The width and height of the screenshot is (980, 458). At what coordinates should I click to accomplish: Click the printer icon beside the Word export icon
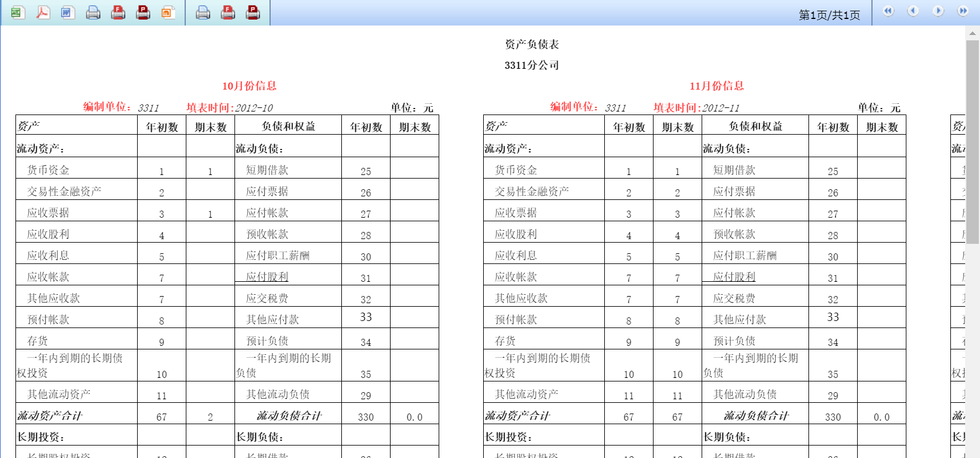click(x=93, y=12)
